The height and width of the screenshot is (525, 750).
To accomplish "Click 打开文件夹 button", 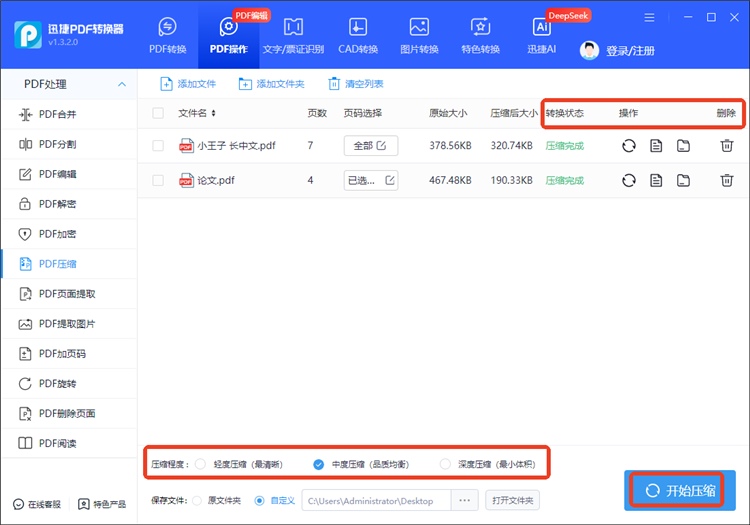I will pos(512,499).
